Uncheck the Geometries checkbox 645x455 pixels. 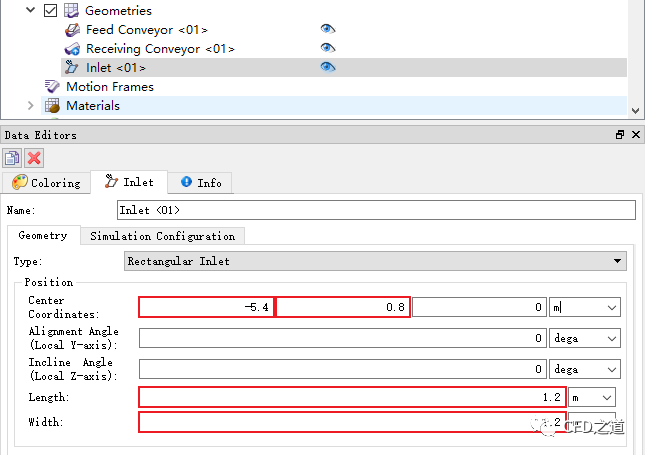50,10
